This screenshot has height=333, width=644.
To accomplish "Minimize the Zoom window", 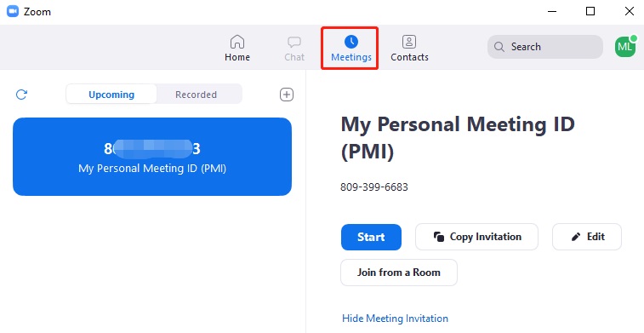I will [x=552, y=12].
